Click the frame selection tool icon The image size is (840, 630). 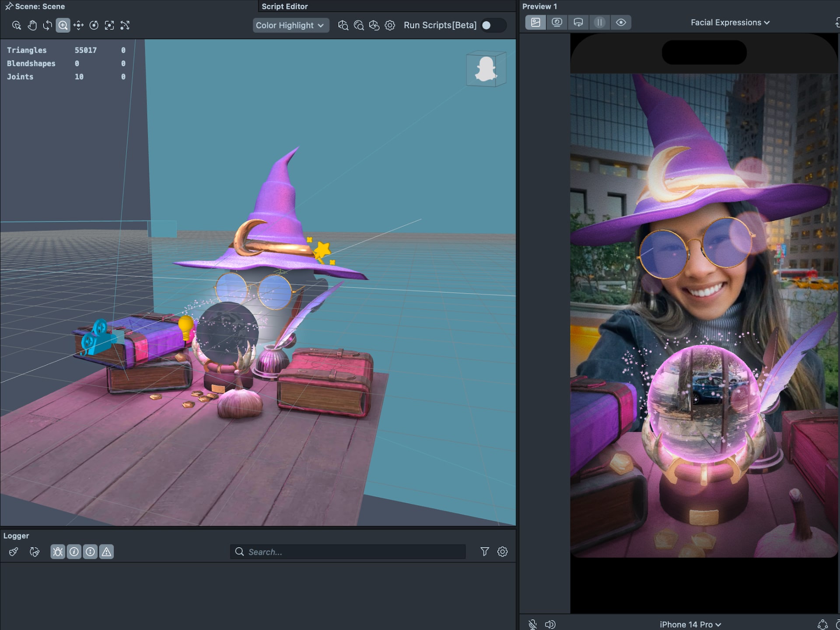coord(109,25)
